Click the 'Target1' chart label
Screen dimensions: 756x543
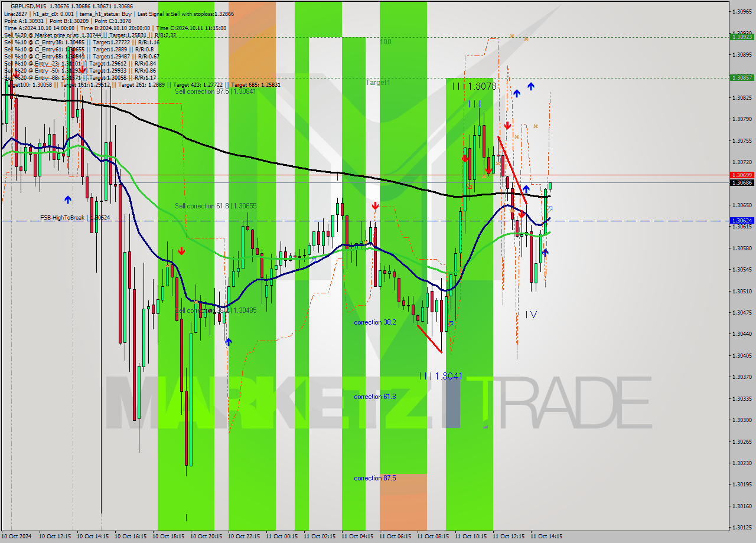[377, 83]
